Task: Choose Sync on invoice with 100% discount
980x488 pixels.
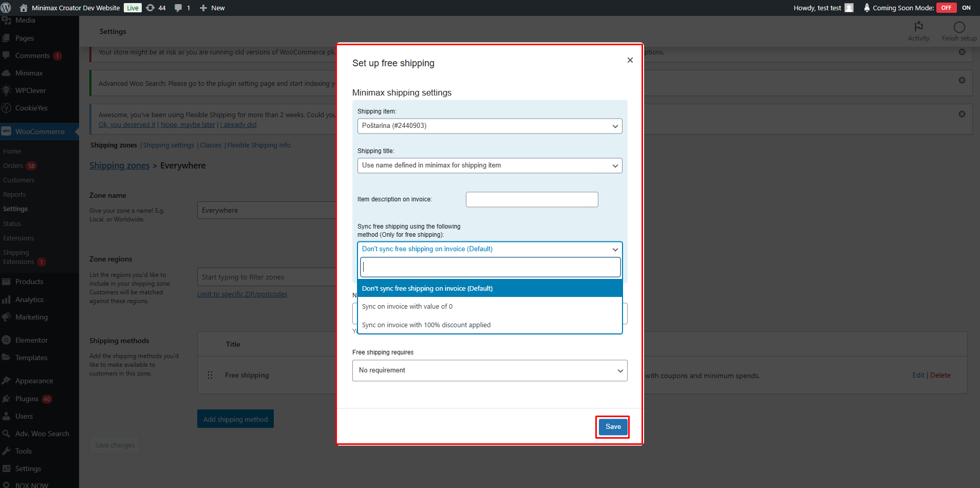Action: tap(426, 325)
